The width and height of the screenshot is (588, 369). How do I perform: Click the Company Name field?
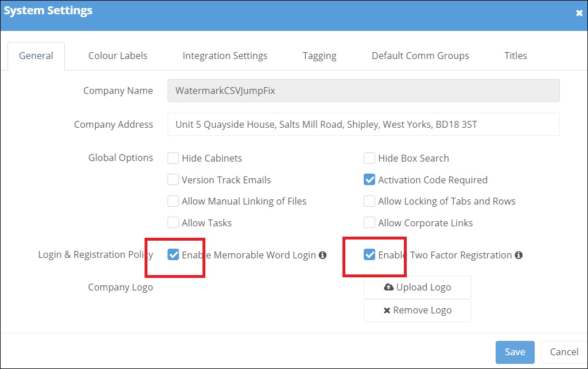(363, 91)
